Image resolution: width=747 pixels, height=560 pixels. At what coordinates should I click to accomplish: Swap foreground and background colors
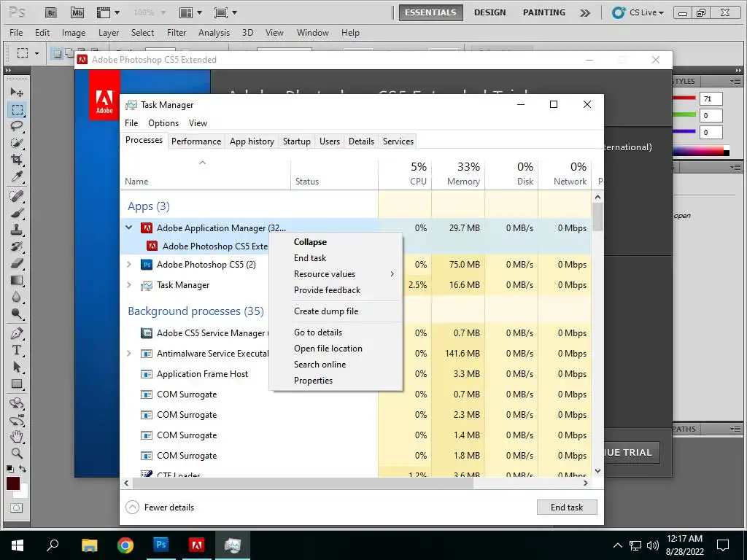(x=23, y=469)
